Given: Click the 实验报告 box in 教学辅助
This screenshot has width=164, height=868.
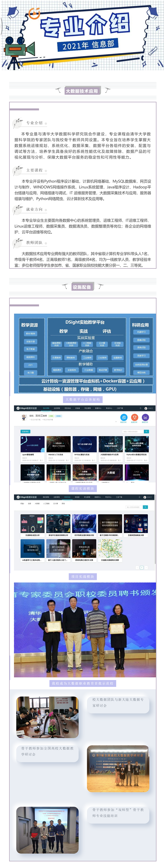Looking at the screenshot, I should click(x=72, y=370).
